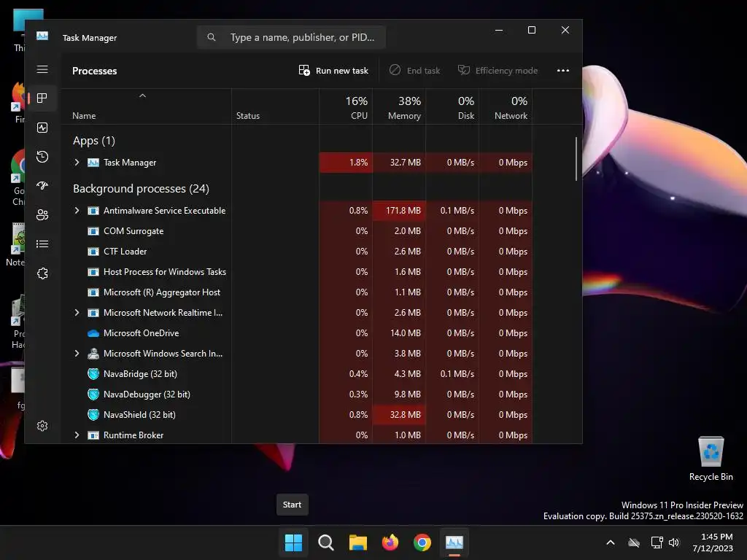747x560 pixels.
Task: Open Recycle Bin desktop icon
Action: [x=711, y=459]
